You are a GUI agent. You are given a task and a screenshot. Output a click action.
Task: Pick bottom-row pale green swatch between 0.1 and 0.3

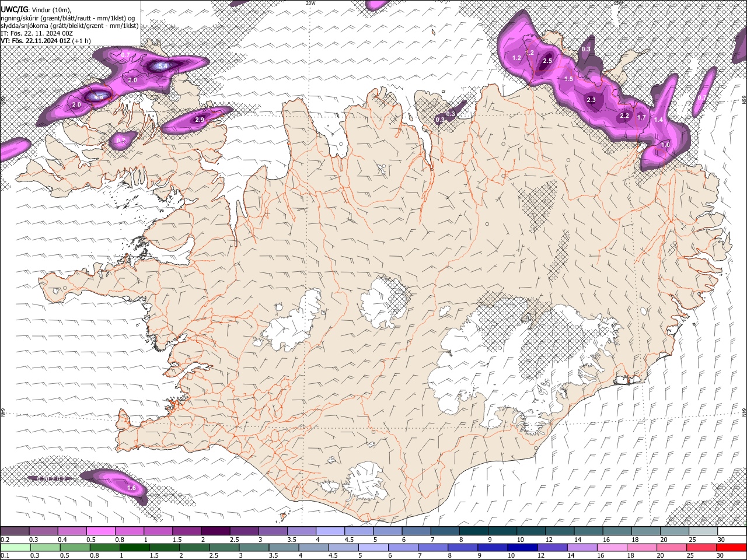coord(15,547)
